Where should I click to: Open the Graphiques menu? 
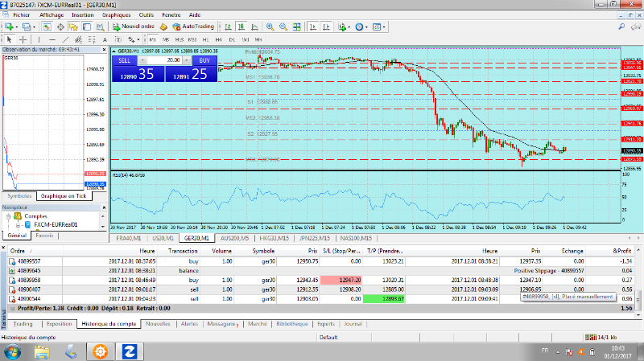pyautogui.click(x=116, y=14)
